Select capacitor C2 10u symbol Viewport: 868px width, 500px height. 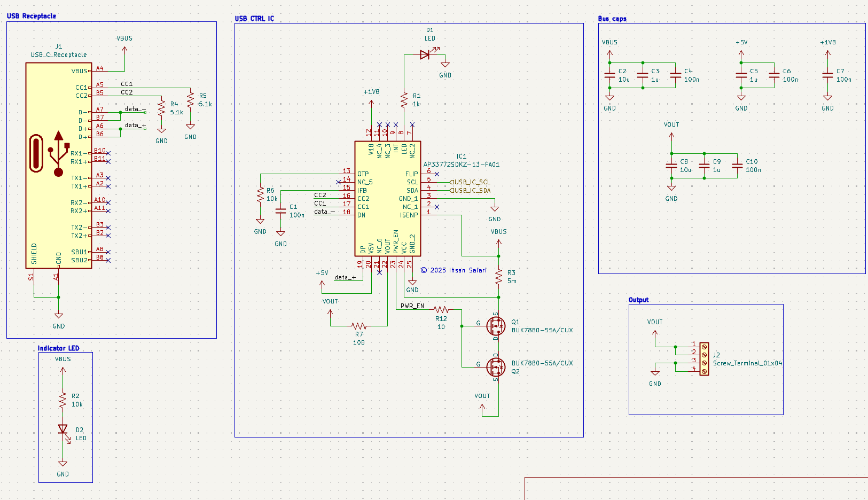pos(609,75)
